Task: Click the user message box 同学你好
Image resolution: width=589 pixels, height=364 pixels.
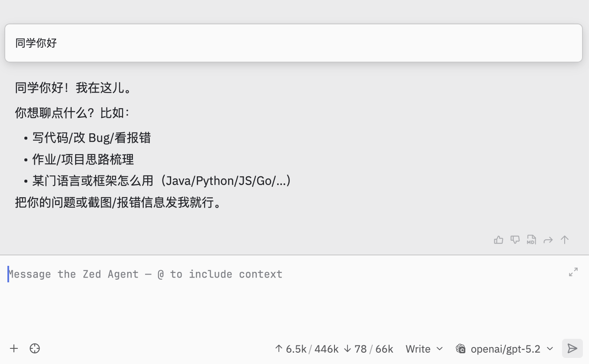Action: 293,43
